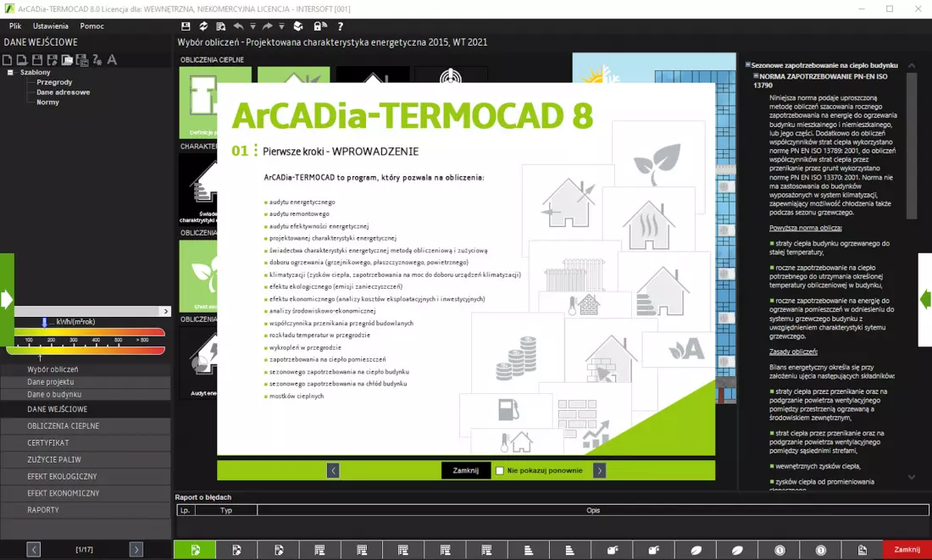This screenshot has width=932, height=560.
Task: Select the green Efekt ekologiczny leaf tile
Action: (x=198, y=276)
